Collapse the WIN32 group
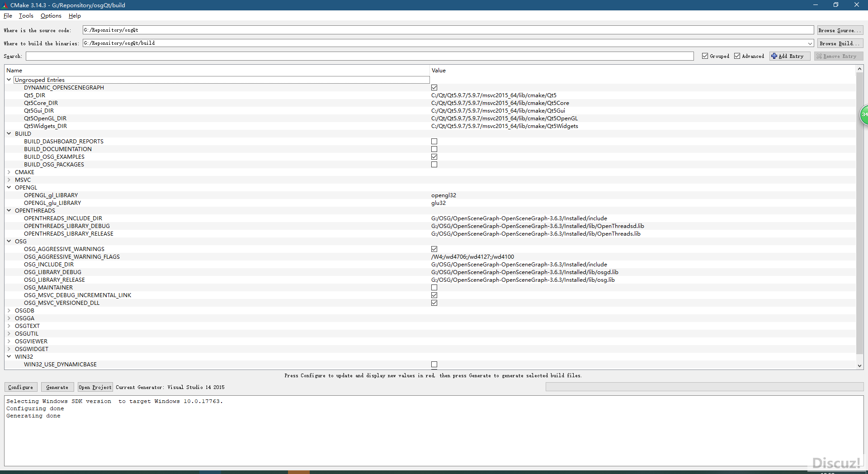Viewport: 868px width, 474px height. 9,356
